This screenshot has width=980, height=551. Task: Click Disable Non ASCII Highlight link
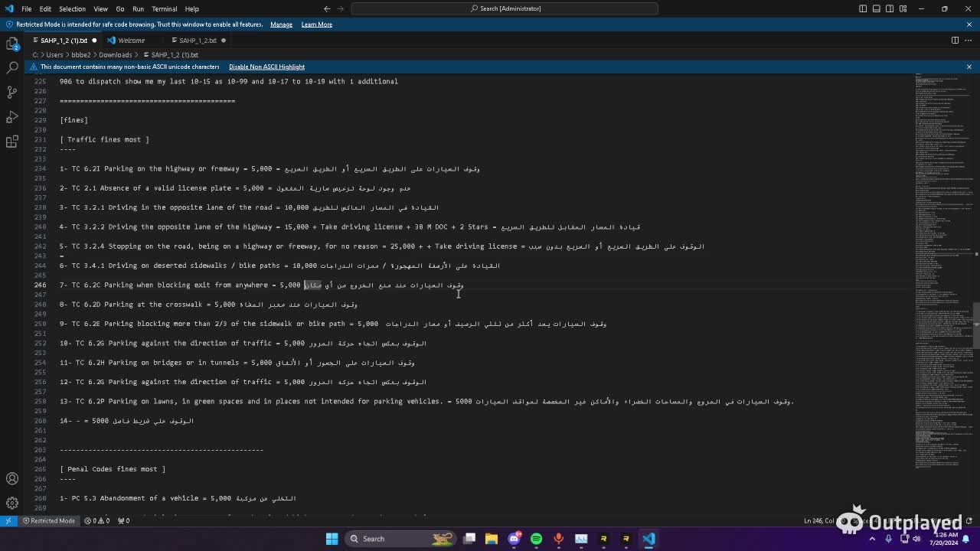(x=266, y=67)
